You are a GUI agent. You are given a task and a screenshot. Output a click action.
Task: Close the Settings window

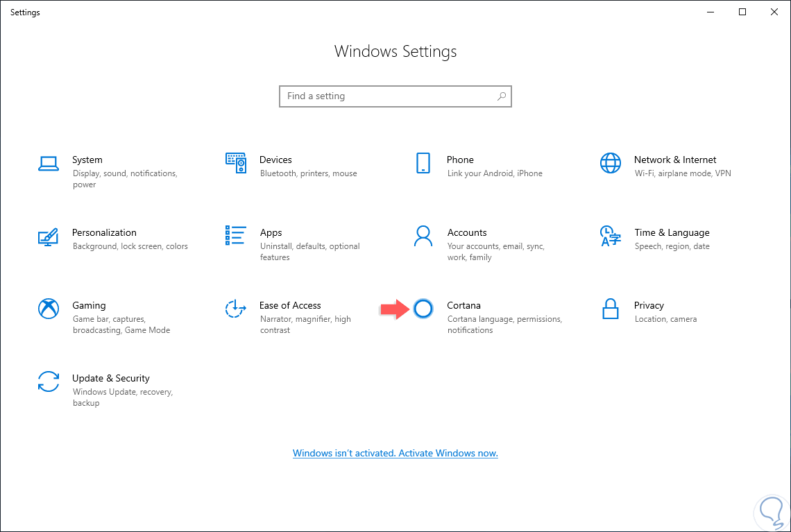click(x=774, y=12)
